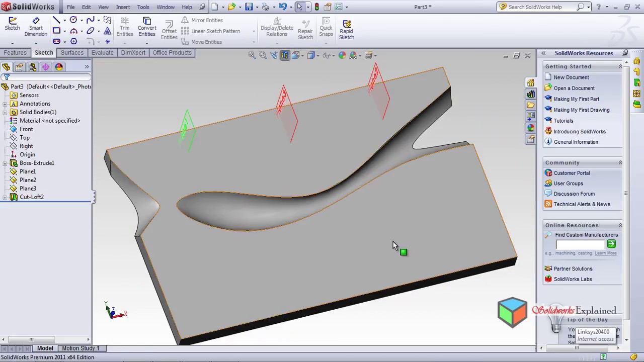Expand the Cut-Loft2 feature node

tap(5, 197)
